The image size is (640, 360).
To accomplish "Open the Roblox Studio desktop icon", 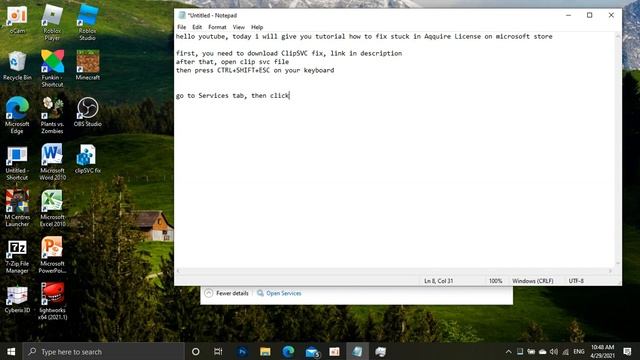I will point(87,22).
